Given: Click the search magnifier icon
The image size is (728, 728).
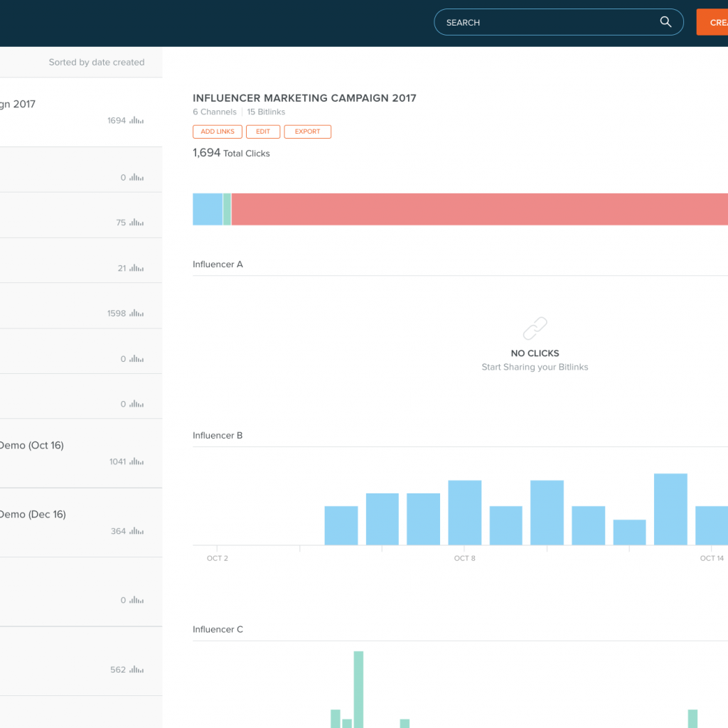Looking at the screenshot, I should point(665,22).
